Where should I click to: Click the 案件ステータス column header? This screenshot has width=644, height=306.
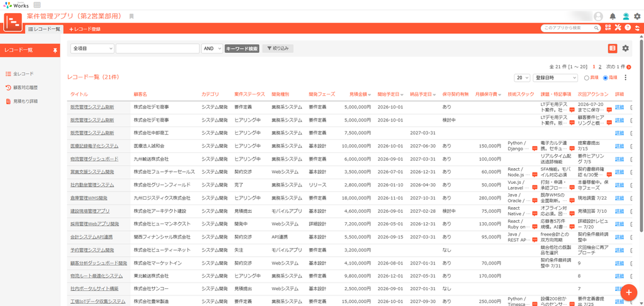(250, 94)
